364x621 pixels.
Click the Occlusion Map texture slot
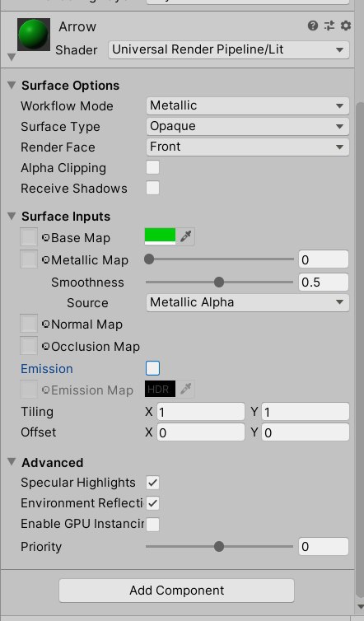(x=29, y=346)
